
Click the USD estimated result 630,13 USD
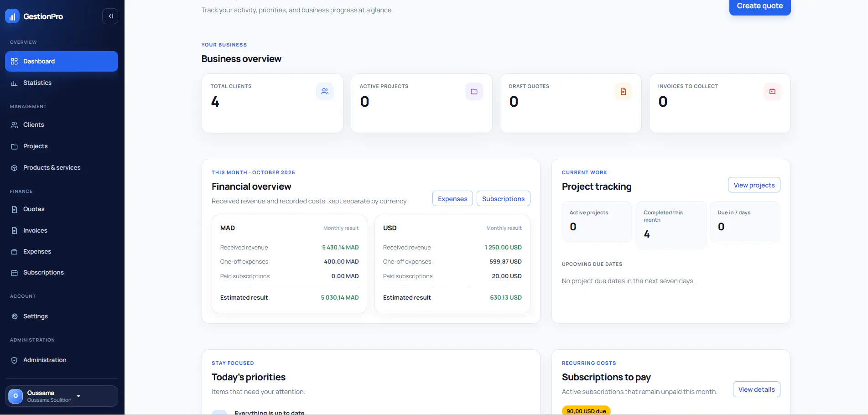coord(506,298)
